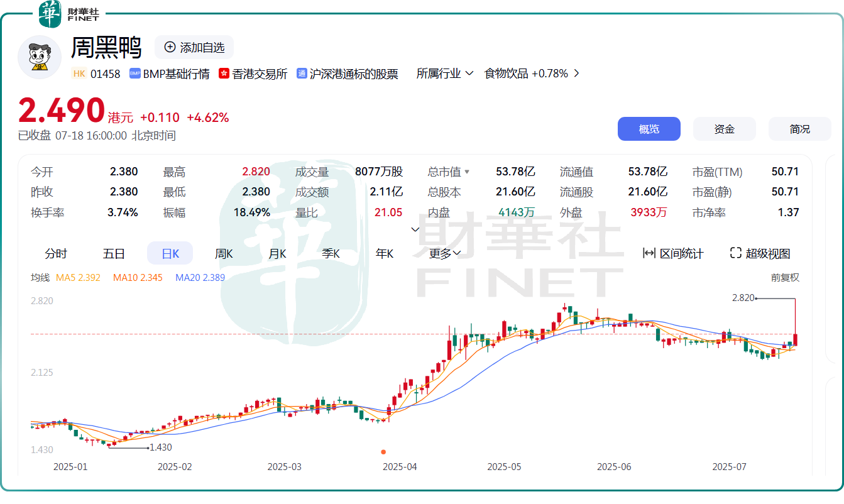
Task: Click the orange event dot on timeline
Action: click(x=383, y=451)
